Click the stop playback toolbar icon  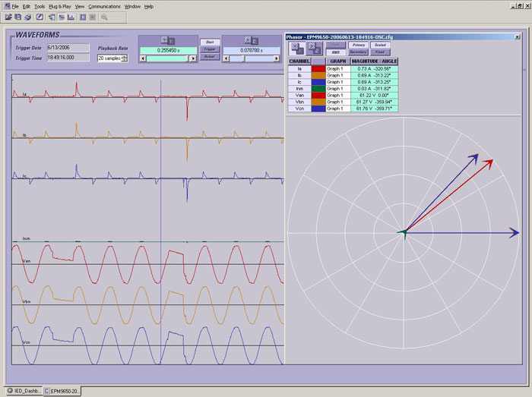tap(92, 17)
